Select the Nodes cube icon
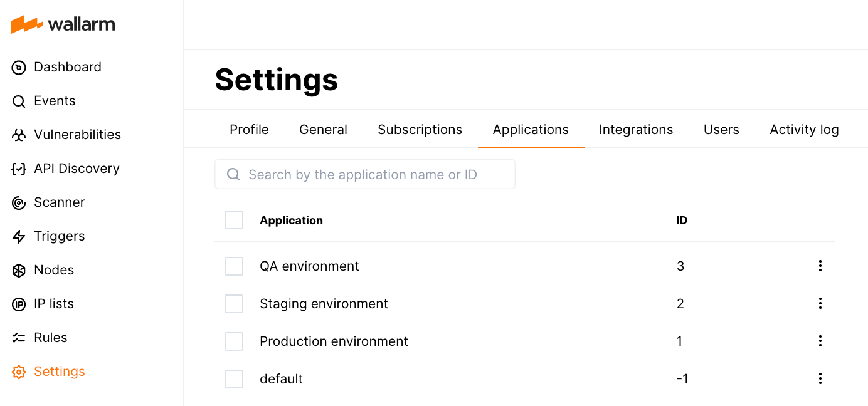The width and height of the screenshot is (868, 406). [19, 271]
